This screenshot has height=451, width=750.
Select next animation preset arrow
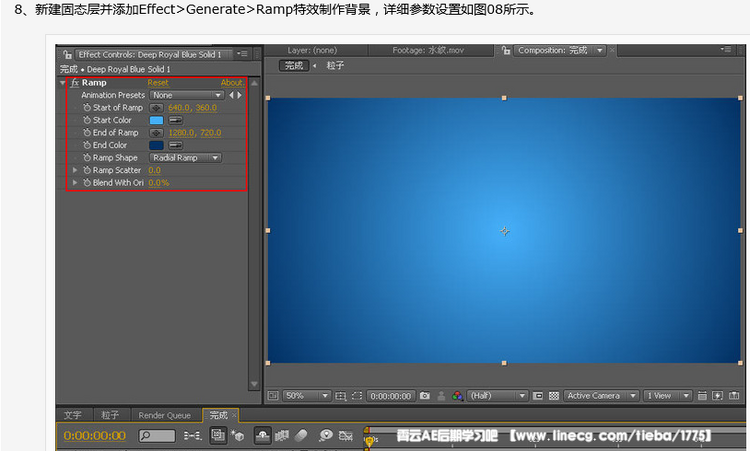point(239,95)
